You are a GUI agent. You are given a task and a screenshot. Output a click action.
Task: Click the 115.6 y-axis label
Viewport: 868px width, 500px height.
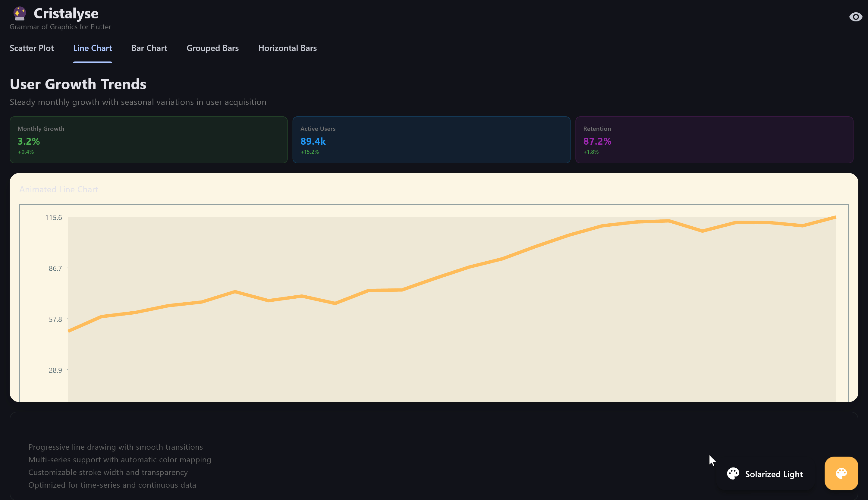pyautogui.click(x=54, y=217)
